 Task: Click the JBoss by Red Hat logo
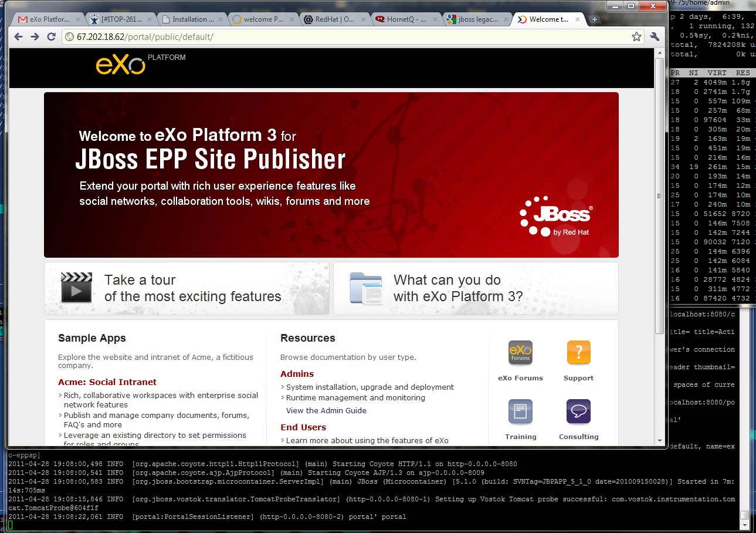(x=556, y=216)
